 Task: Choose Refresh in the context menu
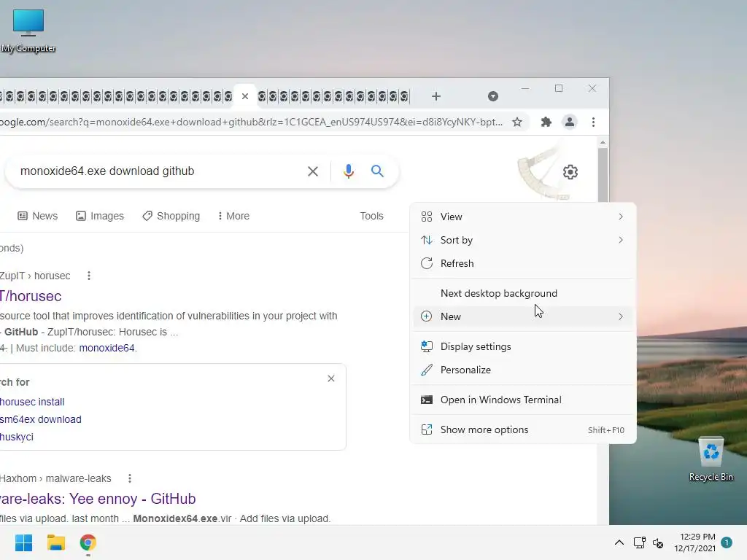click(522, 263)
